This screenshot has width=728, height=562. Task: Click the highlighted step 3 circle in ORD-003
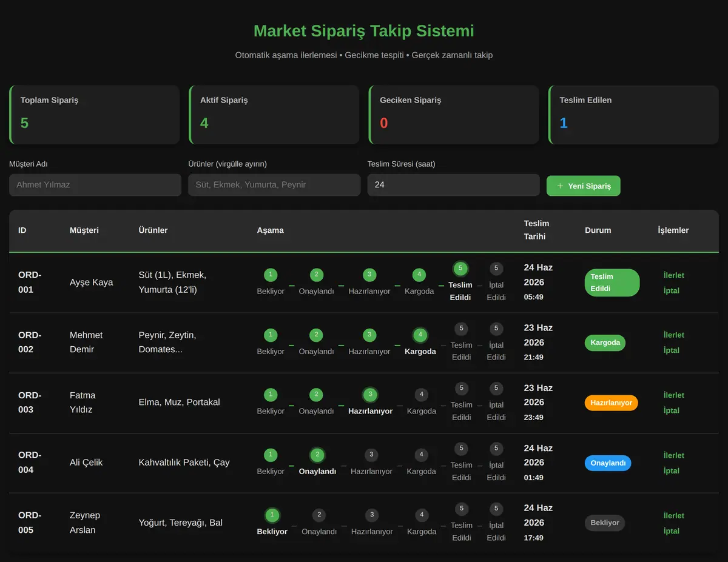370,395
